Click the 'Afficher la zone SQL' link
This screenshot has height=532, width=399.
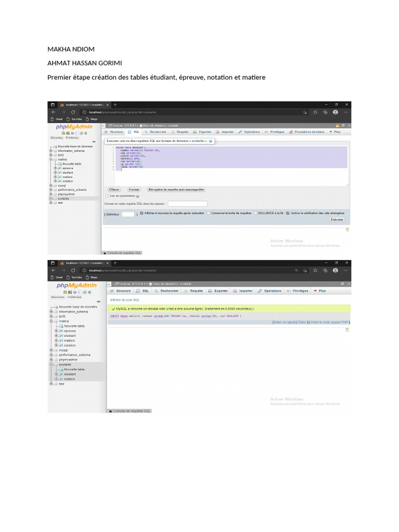click(125, 300)
